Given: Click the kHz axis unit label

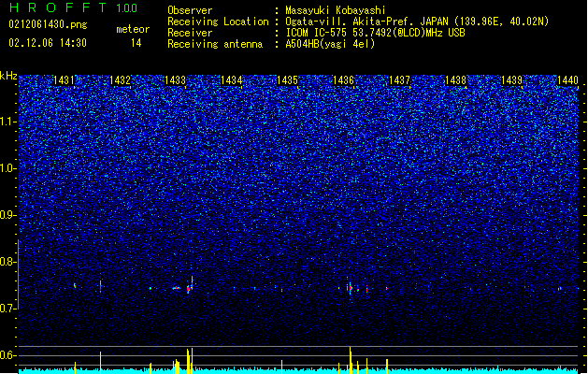Looking at the screenshot, I should (x=8, y=76).
